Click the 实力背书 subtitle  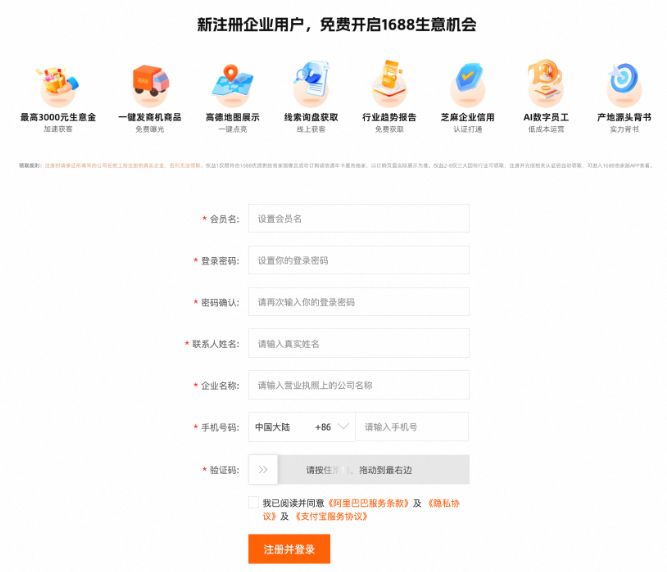tap(624, 129)
